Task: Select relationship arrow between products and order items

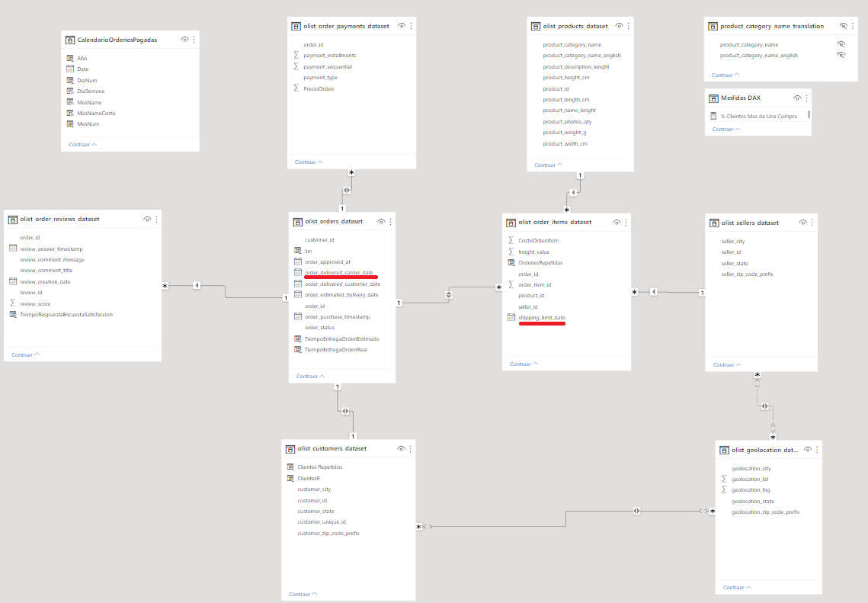Action: tap(573, 192)
